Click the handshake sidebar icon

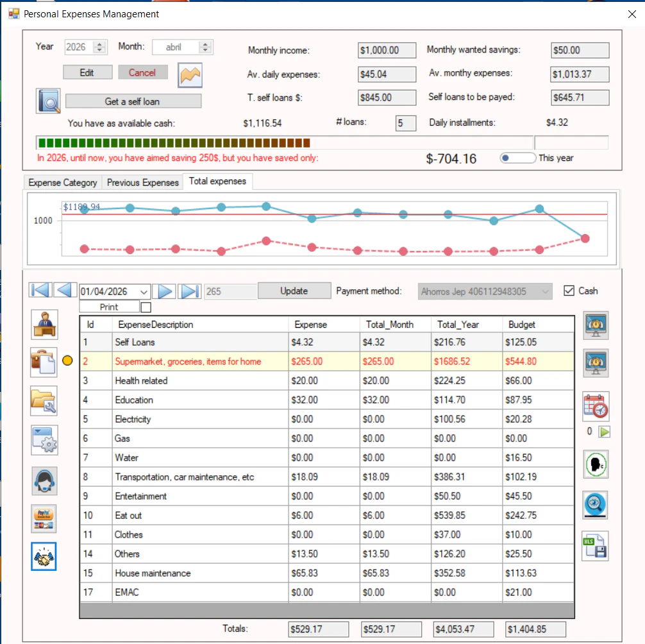44,556
